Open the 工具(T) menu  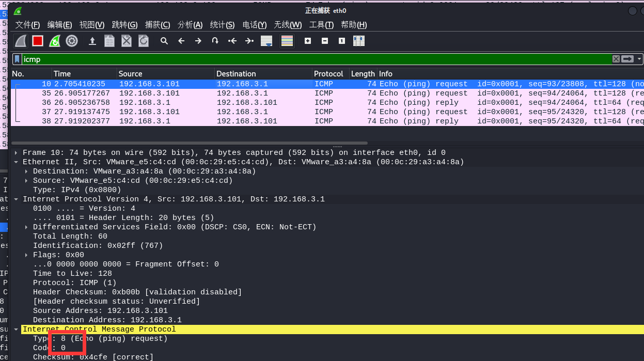[322, 25]
